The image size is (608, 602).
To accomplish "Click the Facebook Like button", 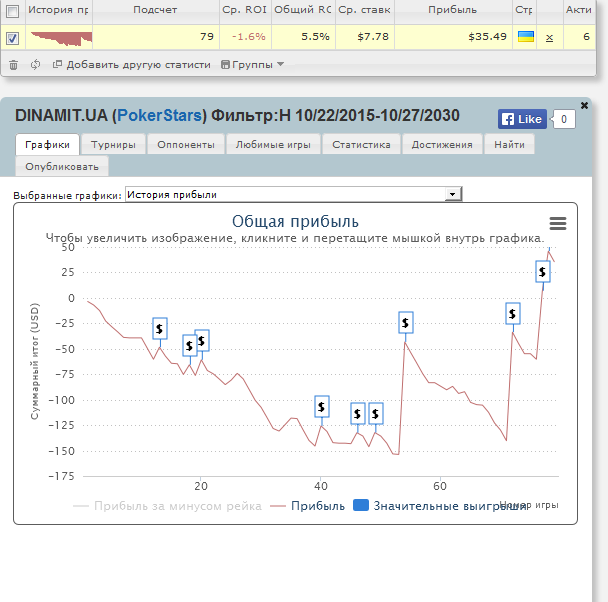I will point(522,119).
